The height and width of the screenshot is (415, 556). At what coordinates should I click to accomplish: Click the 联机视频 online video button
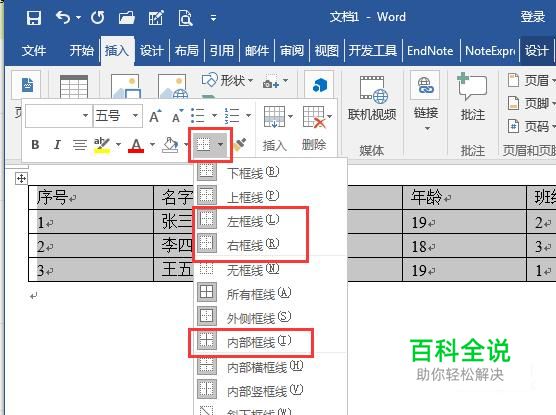372,98
